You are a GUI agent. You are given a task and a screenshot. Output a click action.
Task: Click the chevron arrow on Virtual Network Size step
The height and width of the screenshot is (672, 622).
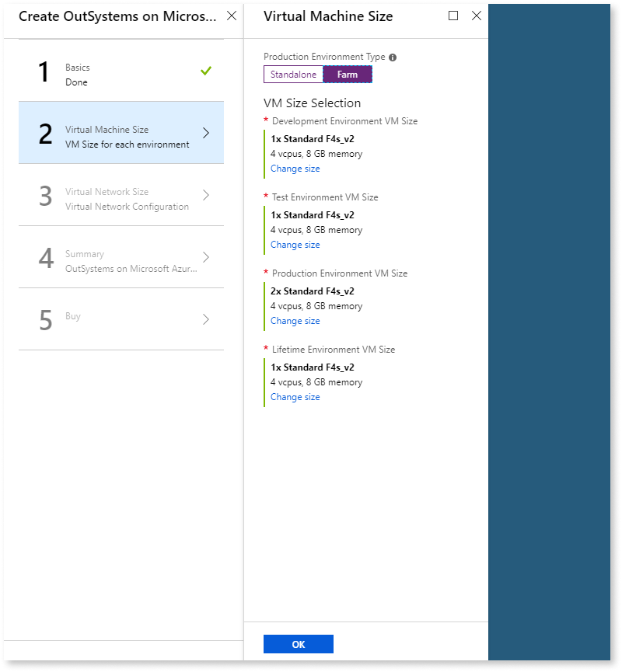[x=204, y=196]
